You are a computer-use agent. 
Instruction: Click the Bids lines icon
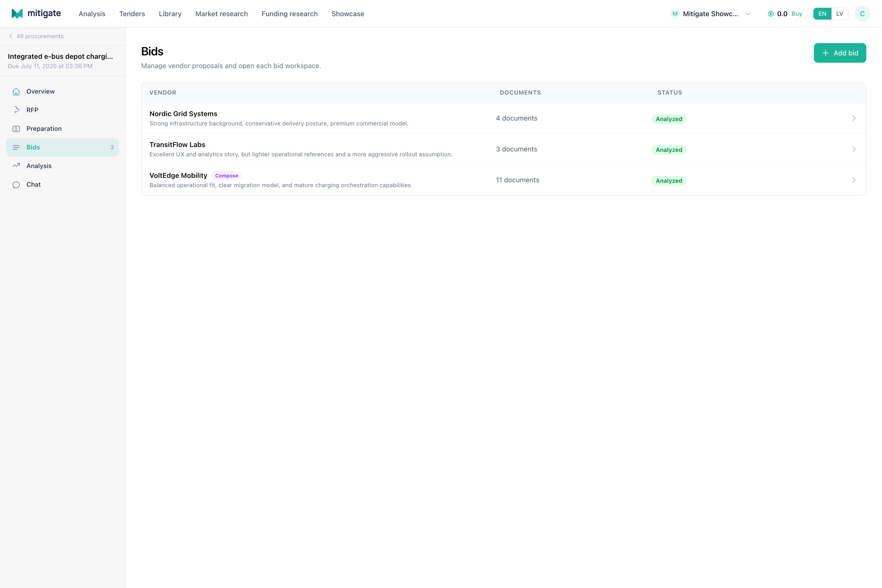(16, 147)
